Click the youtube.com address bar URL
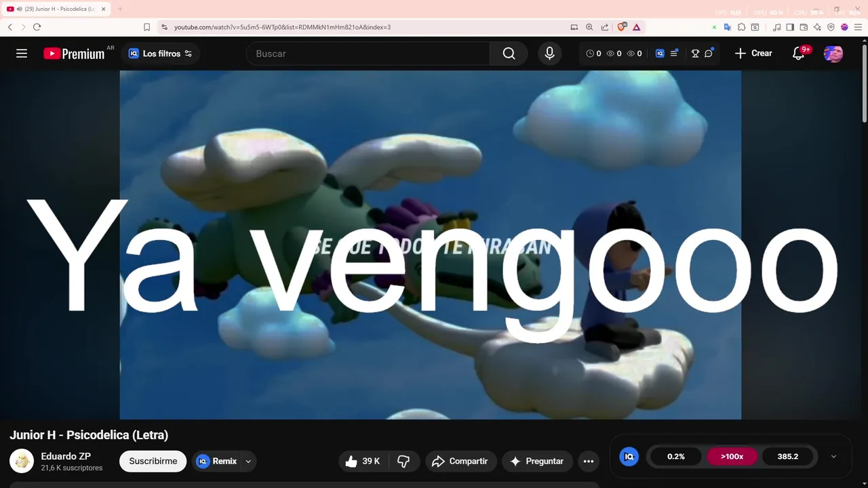Image resolution: width=868 pixels, height=488 pixels. click(282, 27)
